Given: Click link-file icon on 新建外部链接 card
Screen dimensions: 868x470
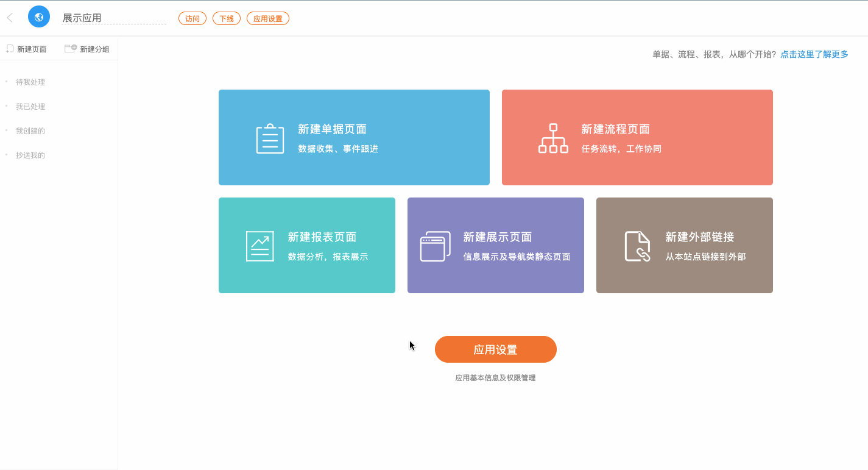Looking at the screenshot, I should tap(638, 246).
